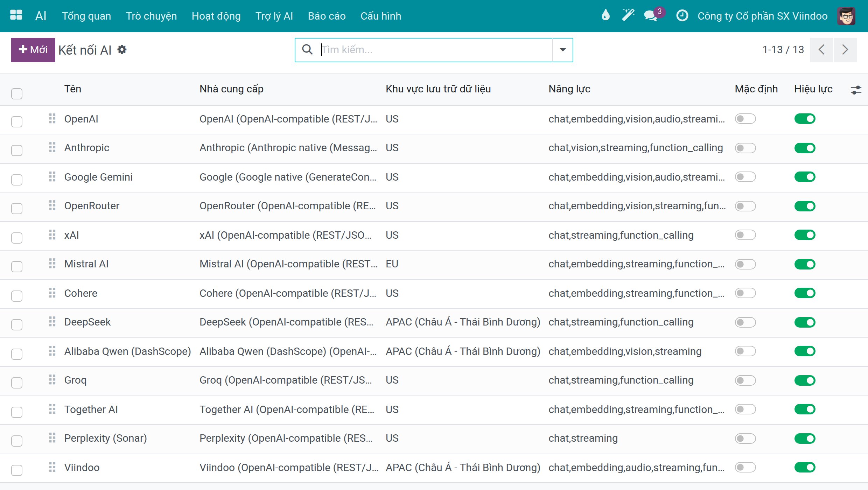Open the activities clock icon
The width and height of the screenshot is (868, 490).
(x=682, y=15)
